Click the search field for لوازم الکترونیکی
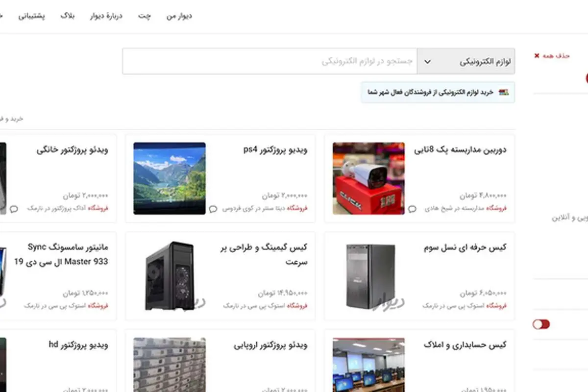This screenshot has height=392, width=588. [270, 62]
